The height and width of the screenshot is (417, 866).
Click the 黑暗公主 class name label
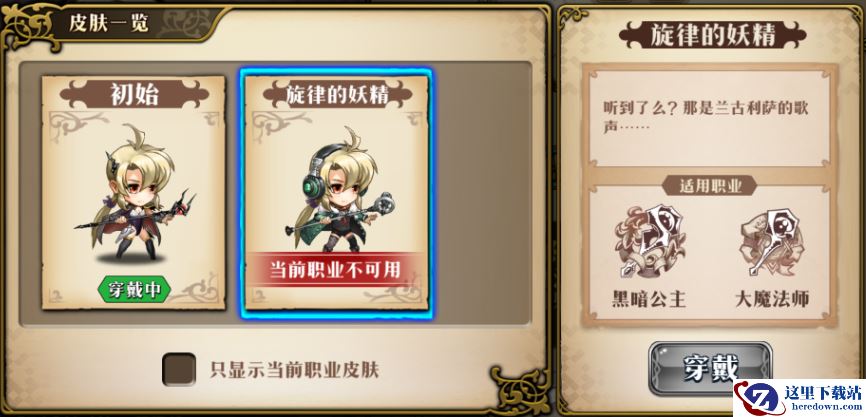649,299
